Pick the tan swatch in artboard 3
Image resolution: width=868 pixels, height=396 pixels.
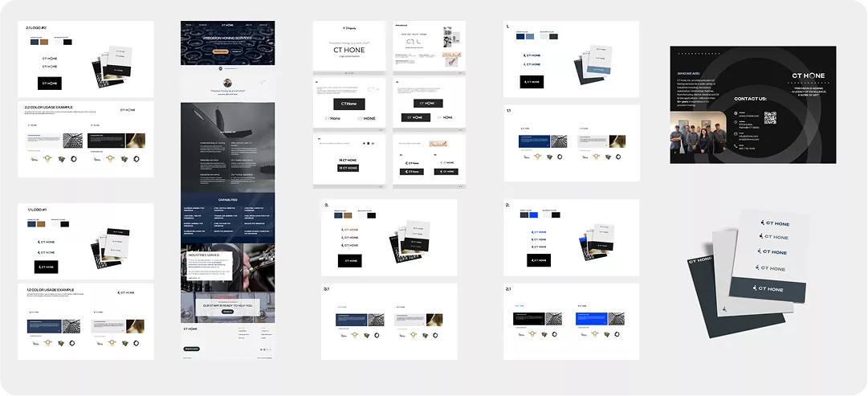[347, 215]
